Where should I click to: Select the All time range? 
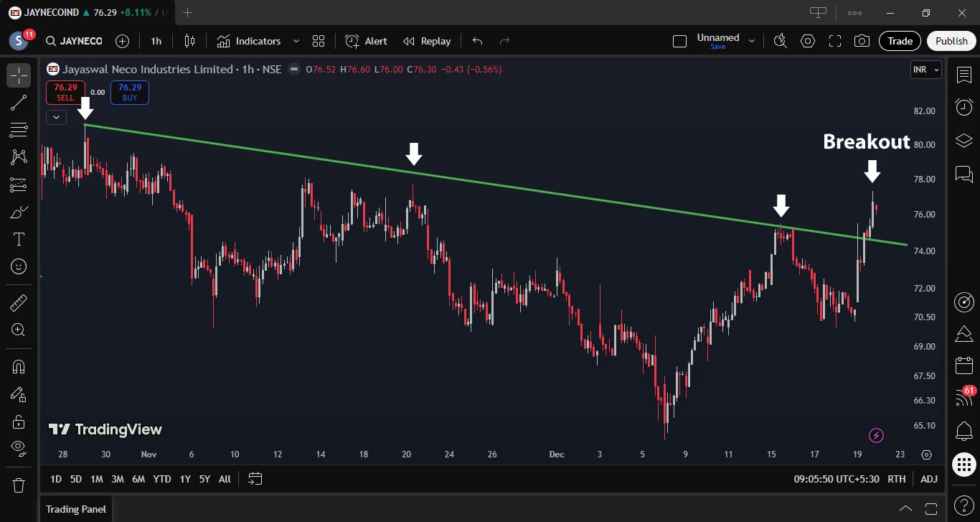point(225,479)
